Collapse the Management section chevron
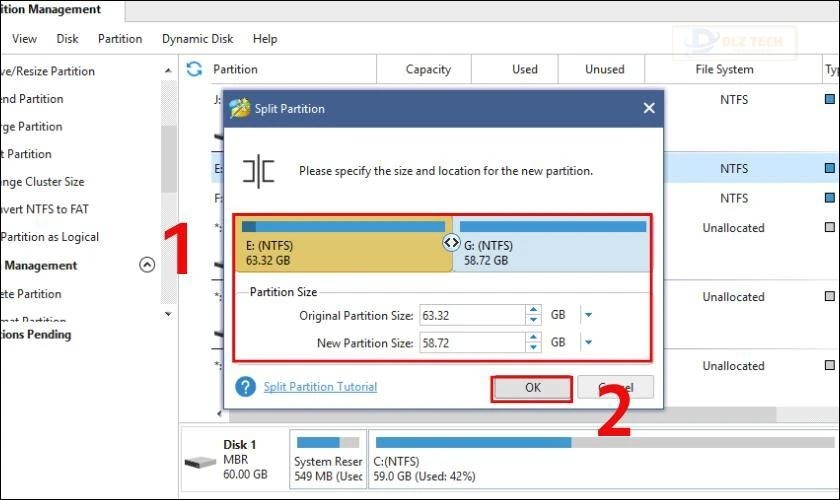This screenshot has height=500, width=840. click(147, 265)
